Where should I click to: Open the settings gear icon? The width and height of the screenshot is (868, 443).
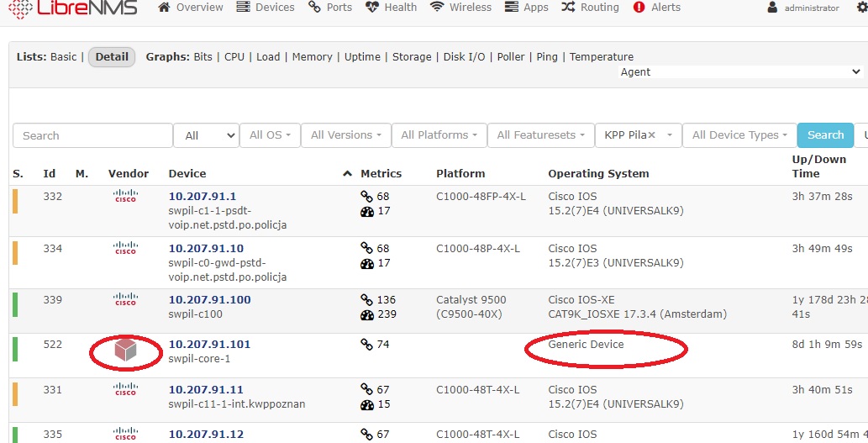[x=862, y=8]
